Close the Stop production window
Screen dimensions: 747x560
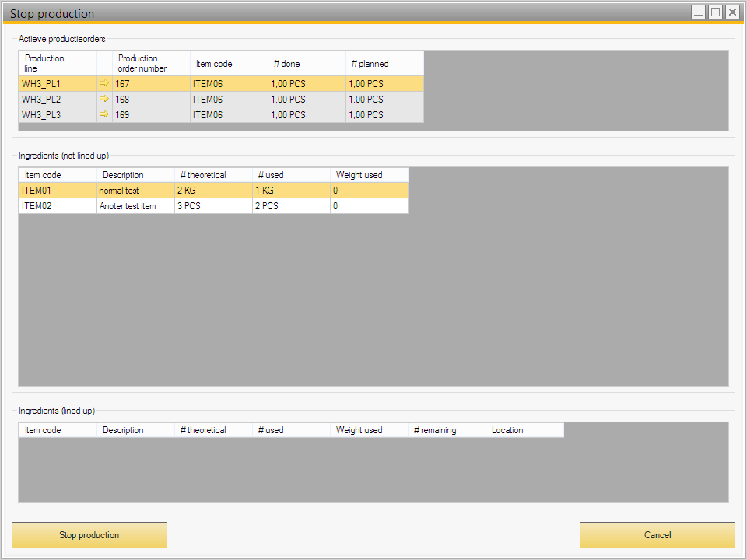732,12
